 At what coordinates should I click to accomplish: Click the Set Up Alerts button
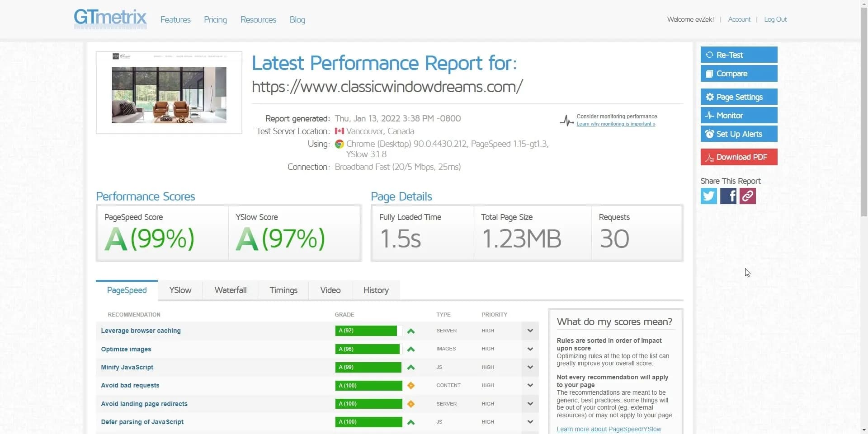pyautogui.click(x=739, y=134)
